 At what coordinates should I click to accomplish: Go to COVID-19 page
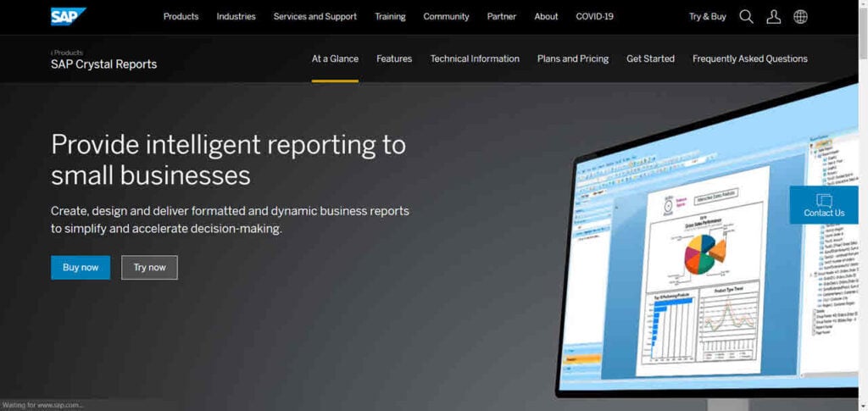pyautogui.click(x=594, y=17)
